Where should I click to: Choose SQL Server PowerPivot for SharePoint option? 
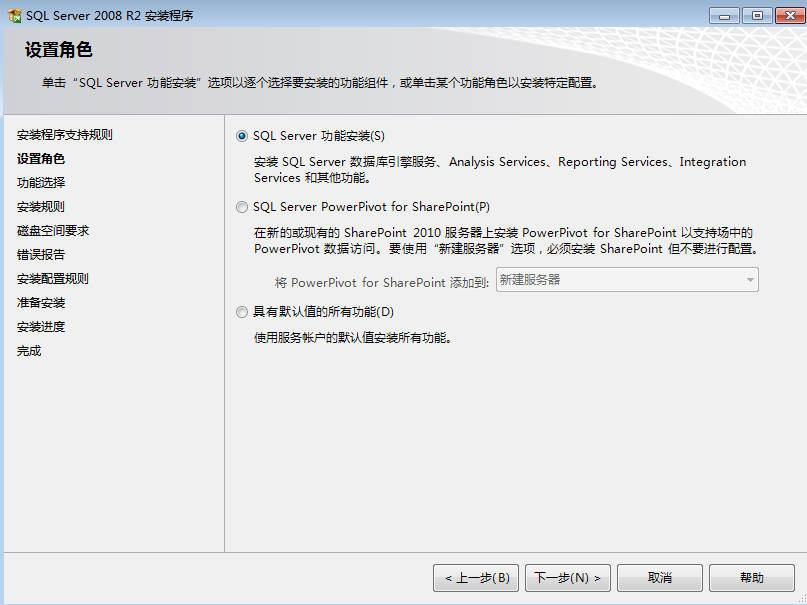click(x=241, y=207)
